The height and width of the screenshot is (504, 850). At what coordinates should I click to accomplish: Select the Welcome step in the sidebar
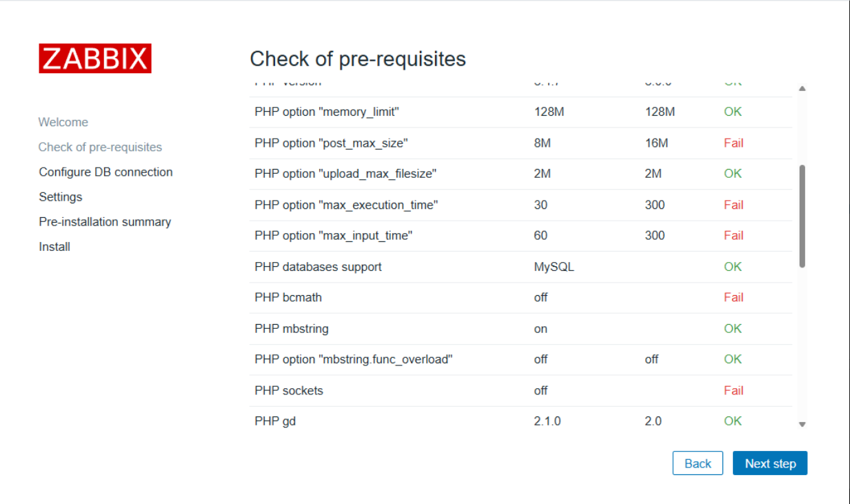pos(63,122)
